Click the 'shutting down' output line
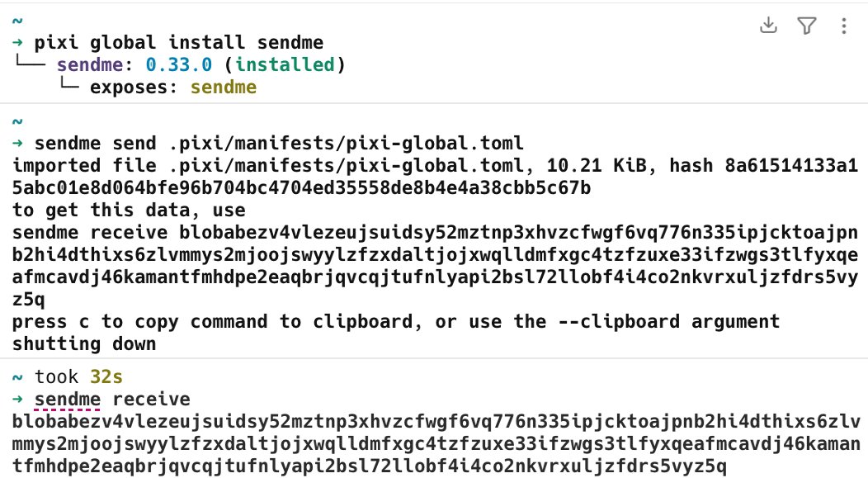Screen dimensions: 868x478 click(x=84, y=344)
